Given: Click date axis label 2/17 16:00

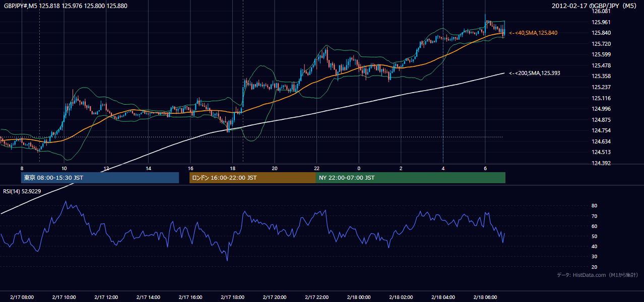Looking at the screenshot, I should 190,297.
